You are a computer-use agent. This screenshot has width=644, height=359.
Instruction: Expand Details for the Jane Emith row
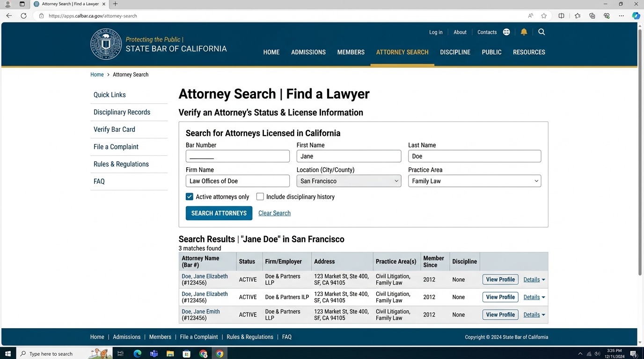tap(534, 315)
